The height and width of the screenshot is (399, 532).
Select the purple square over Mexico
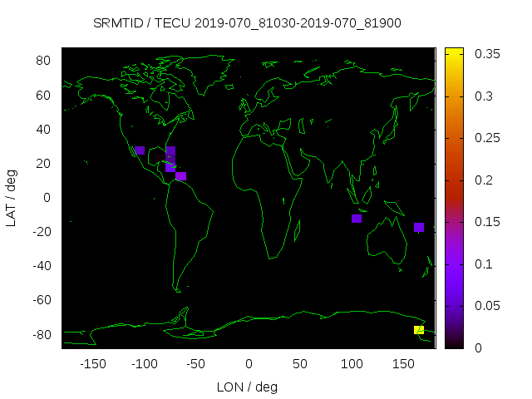click(x=140, y=150)
